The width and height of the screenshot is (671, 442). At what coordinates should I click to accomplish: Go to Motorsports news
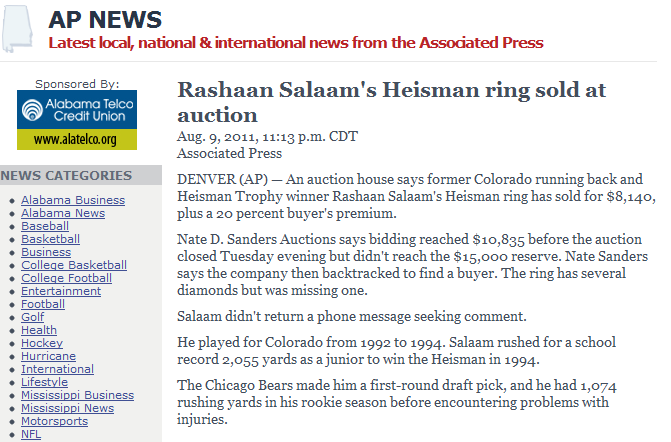[x=54, y=421]
